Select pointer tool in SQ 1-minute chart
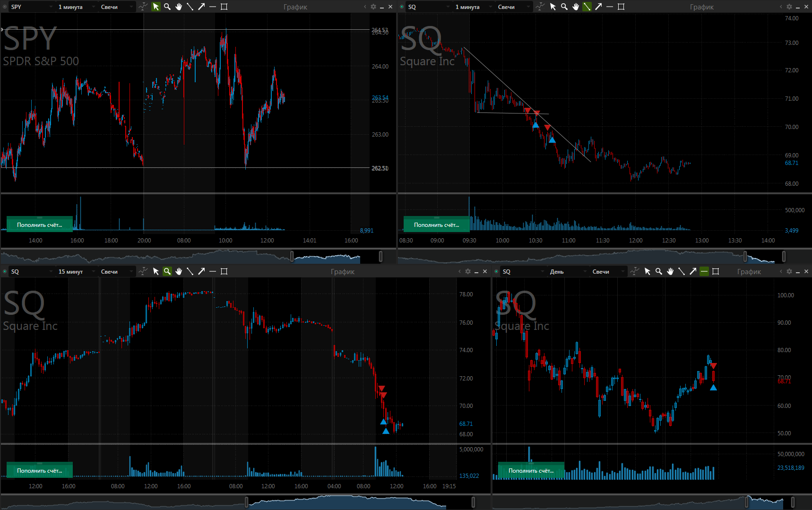812x510 pixels. (x=553, y=7)
